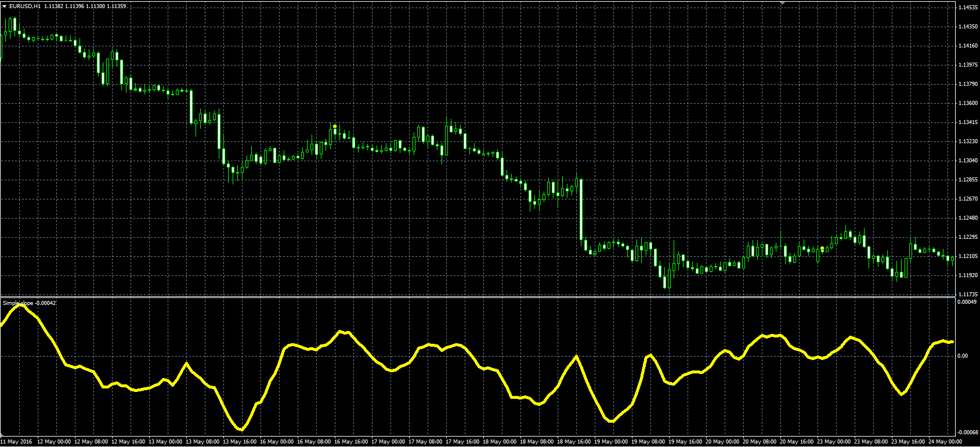Image resolution: width=980 pixels, height=447 pixels.
Task: Click the 1.13975 price scale label
Action: coord(967,65)
